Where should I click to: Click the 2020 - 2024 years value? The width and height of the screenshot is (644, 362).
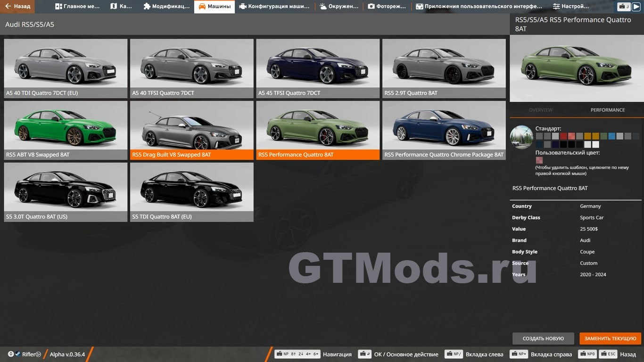(x=593, y=274)
